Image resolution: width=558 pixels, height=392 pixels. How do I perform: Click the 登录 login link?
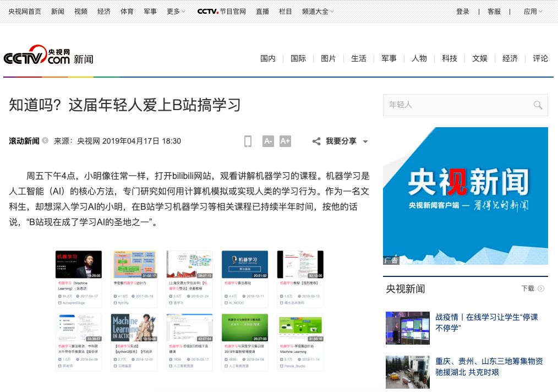coord(463,10)
